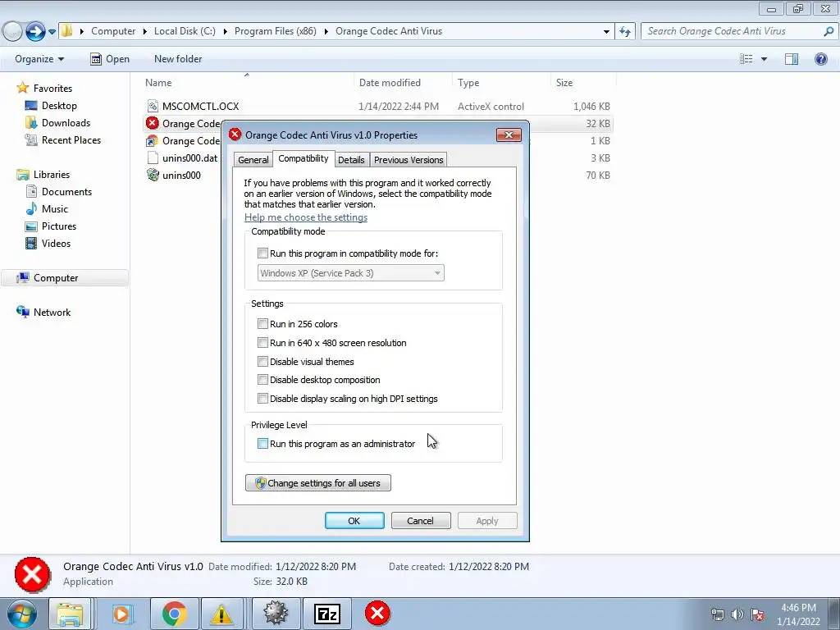Check Run in 256 colors
840x630 pixels.
coord(262,323)
